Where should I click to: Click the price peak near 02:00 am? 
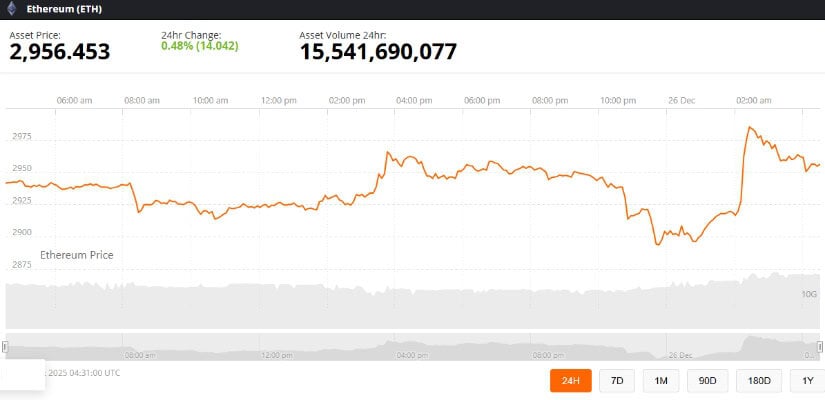pos(749,128)
